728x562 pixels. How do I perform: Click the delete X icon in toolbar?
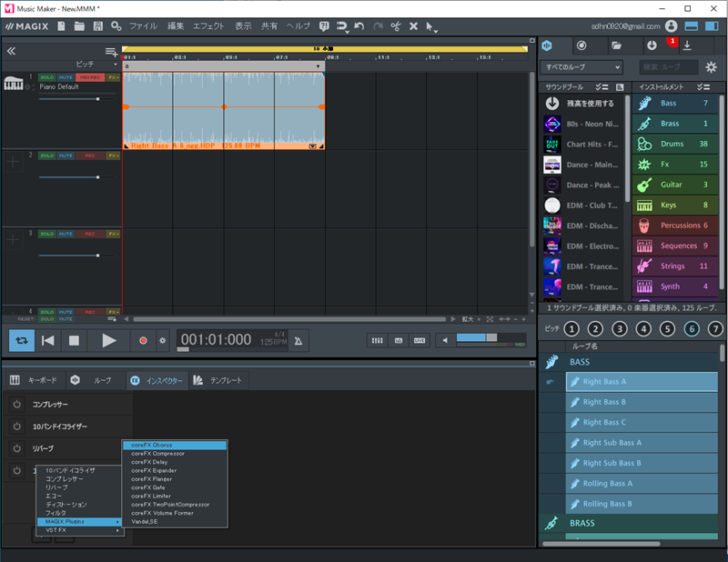coord(413,26)
